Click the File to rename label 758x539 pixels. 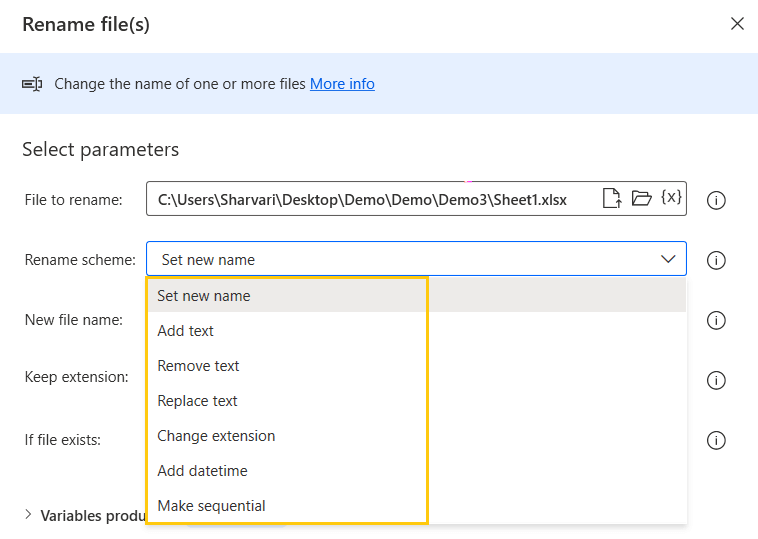pos(73,200)
